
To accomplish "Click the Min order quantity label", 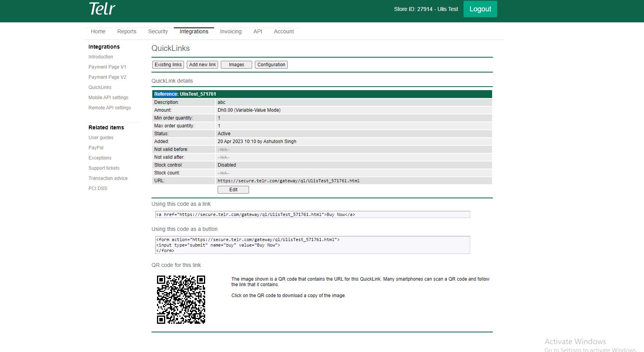I will pos(173,118).
